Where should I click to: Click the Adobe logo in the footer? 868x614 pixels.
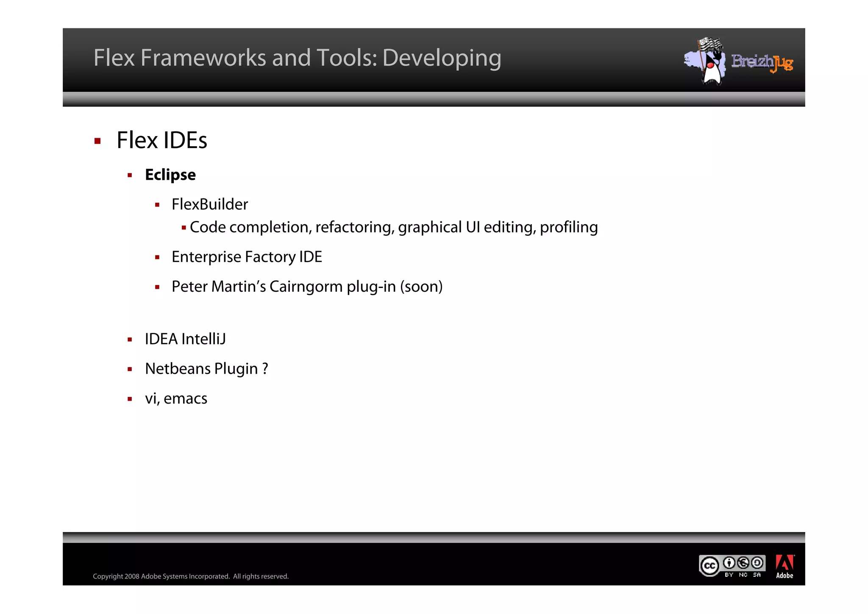[x=785, y=567]
